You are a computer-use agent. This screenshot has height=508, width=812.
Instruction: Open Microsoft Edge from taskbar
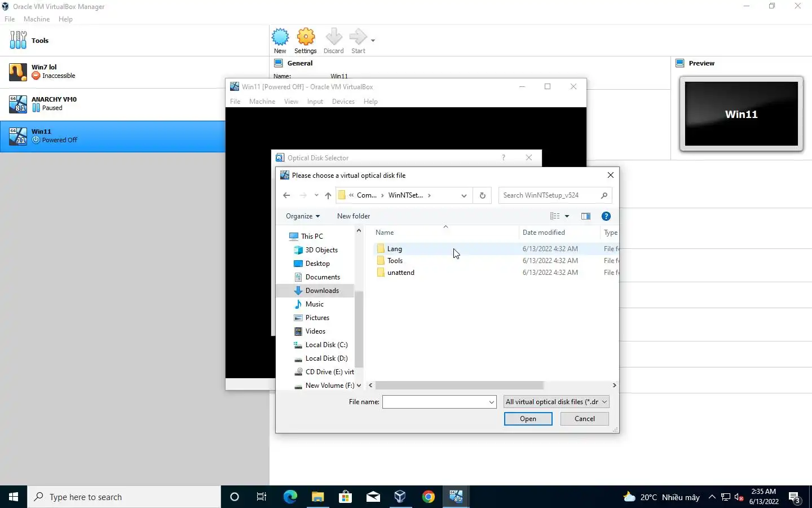click(x=290, y=497)
